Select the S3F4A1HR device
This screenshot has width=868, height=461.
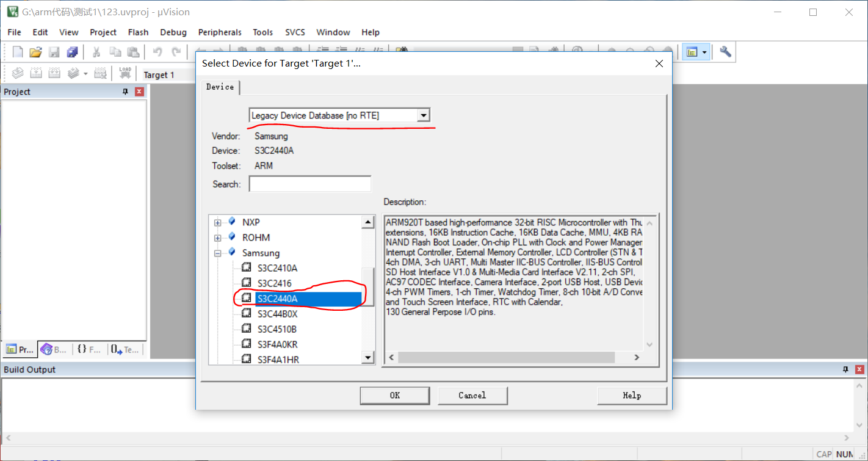tap(278, 360)
